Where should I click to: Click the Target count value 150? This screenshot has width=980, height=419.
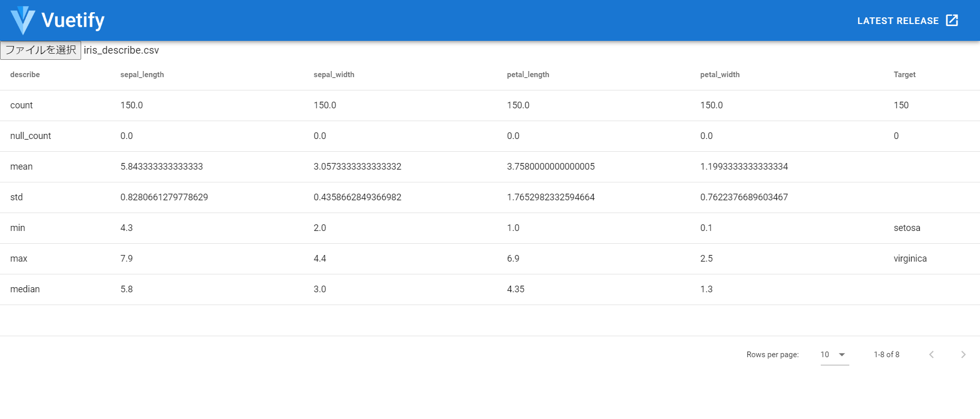click(901, 105)
